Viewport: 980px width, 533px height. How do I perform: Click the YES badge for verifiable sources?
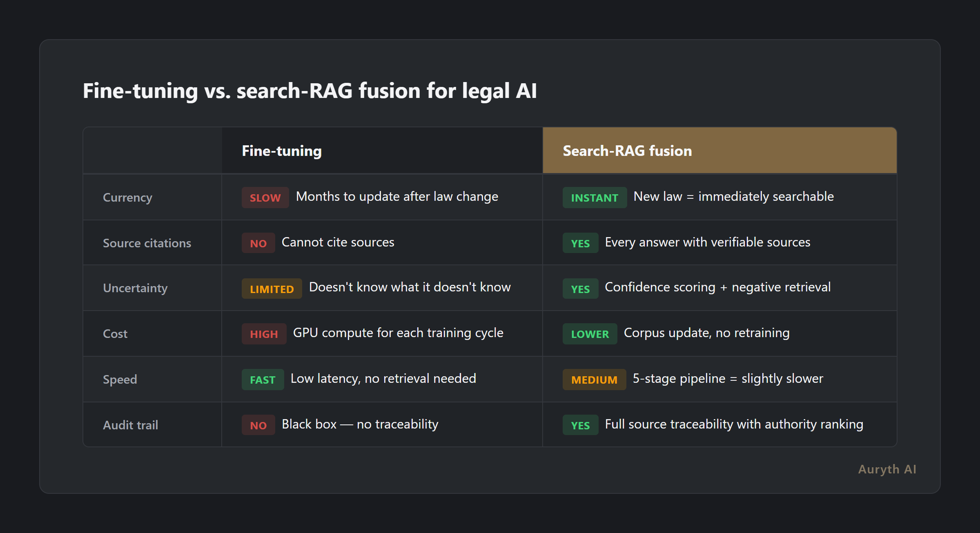[x=580, y=243]
